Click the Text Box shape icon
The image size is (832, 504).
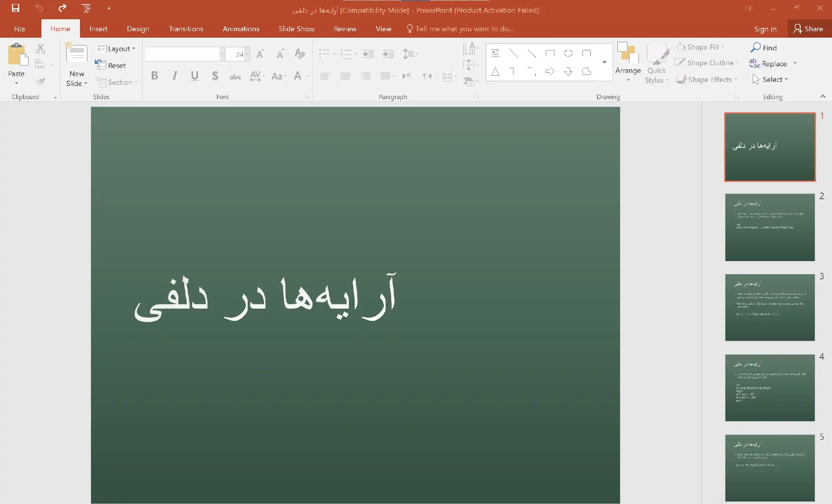pos(495,53)
